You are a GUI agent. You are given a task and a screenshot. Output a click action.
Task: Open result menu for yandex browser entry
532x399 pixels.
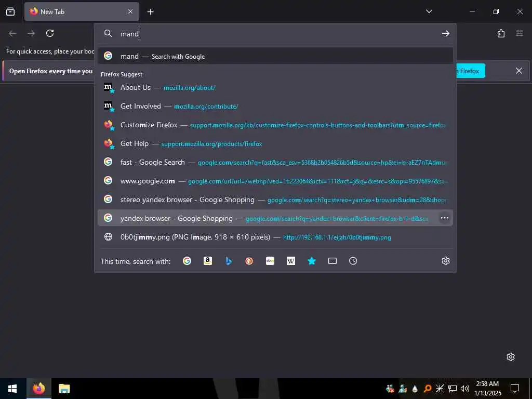445,218
